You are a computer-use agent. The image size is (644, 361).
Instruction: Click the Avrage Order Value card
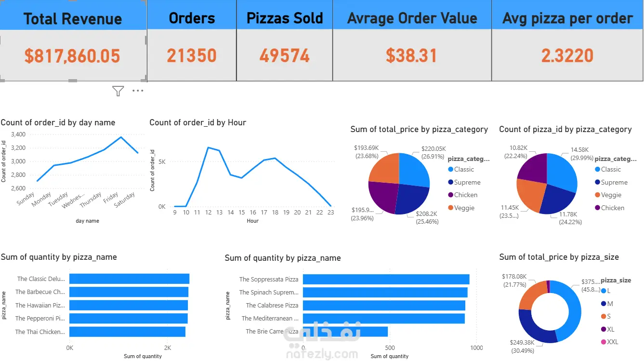(412, 40)
